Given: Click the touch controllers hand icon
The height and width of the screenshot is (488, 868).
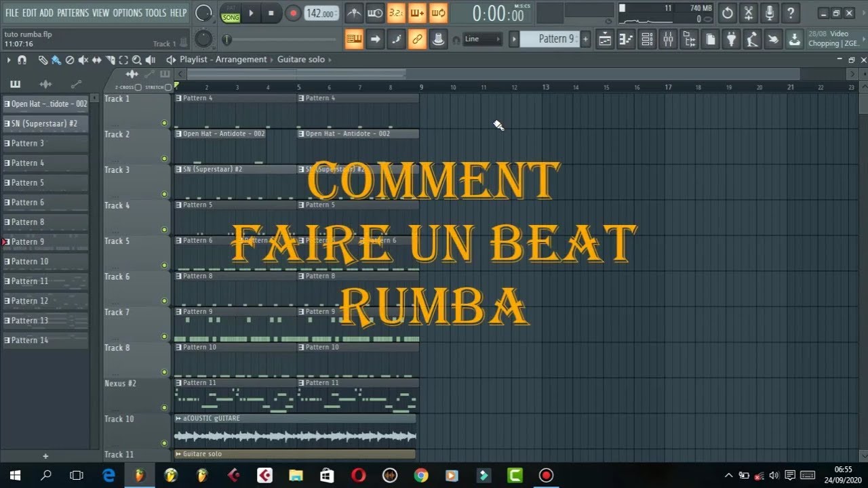Looking at the screenshot, I should pyautogui.click(x=773, y=39).
